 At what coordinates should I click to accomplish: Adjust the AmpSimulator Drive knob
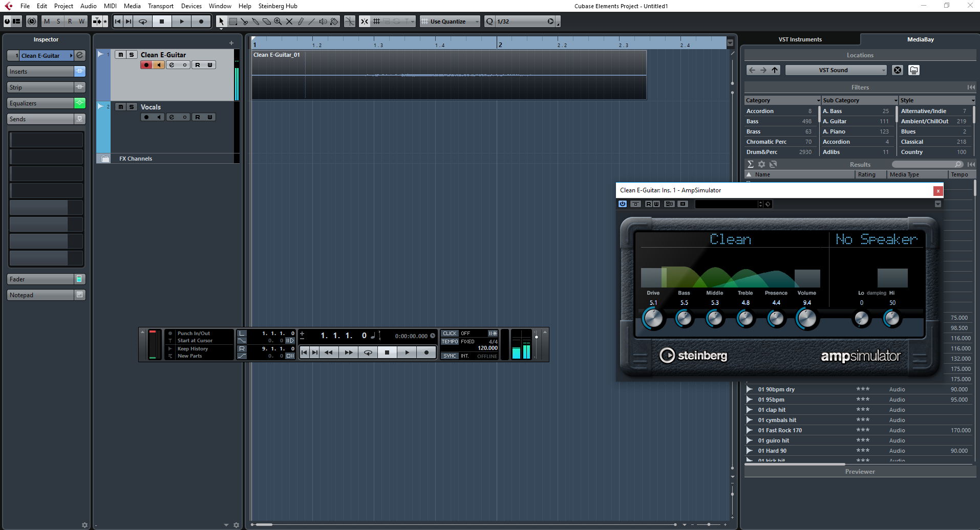653,319
